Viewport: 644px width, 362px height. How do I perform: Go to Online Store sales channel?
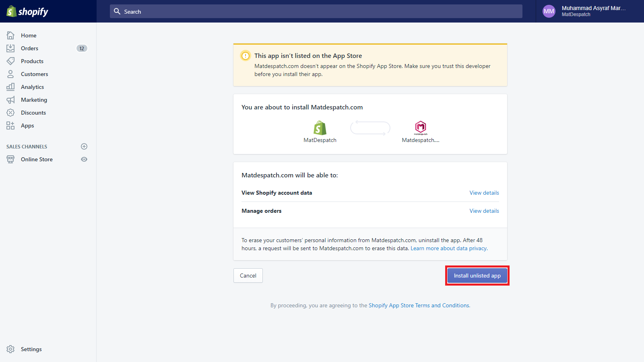pos(37,159)
